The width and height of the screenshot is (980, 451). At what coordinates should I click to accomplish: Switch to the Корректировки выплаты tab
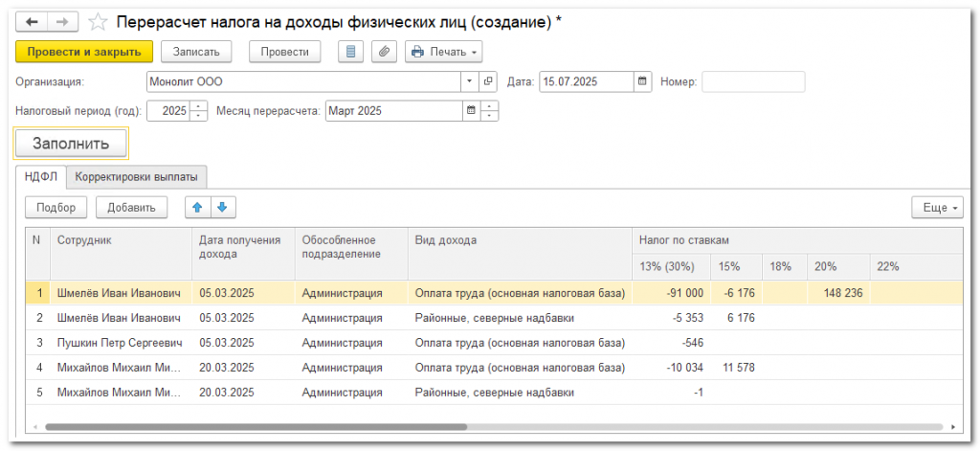click(x=137, y=177)
